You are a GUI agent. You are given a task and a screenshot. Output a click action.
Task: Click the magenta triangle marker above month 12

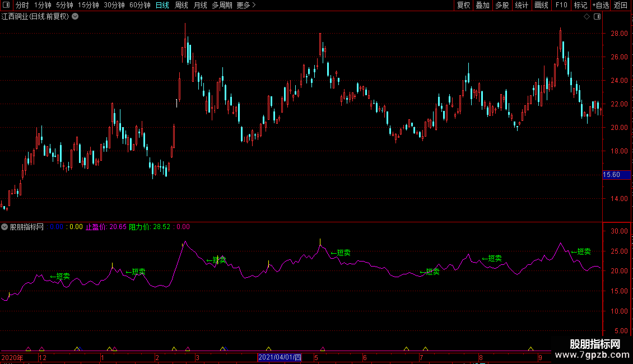tap(41, 349)
